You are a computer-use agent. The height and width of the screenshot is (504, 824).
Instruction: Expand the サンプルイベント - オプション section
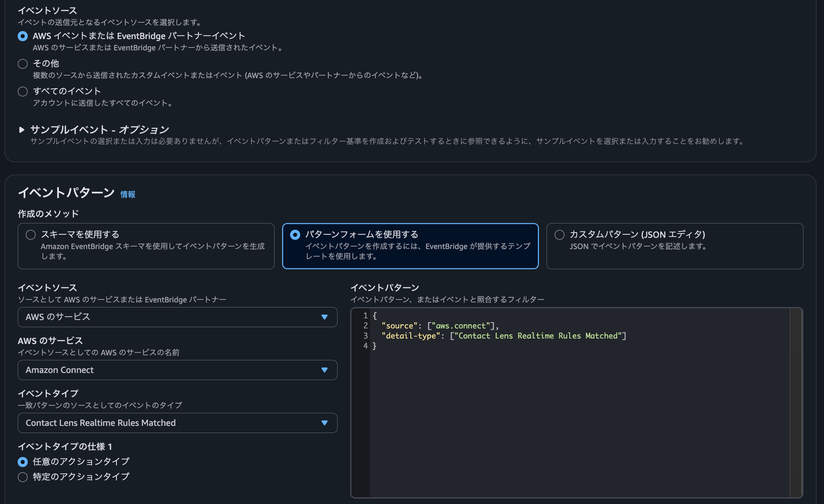point(100,129)
